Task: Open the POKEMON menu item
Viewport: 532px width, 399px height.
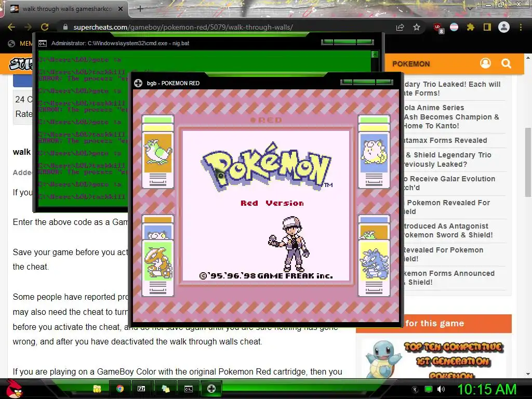Action: pyautogui.click(x=411, y=64)
